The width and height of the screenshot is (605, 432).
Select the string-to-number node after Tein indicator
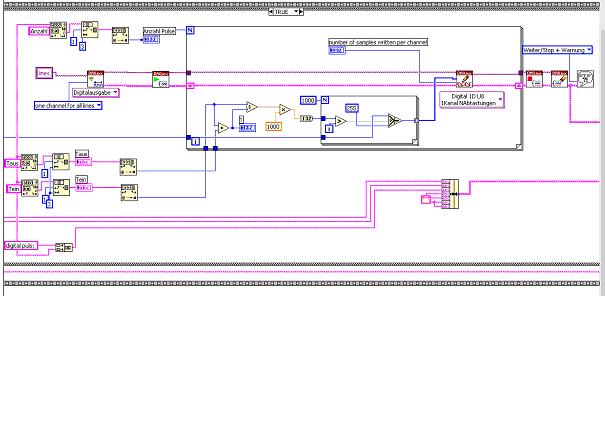click(x=129, y=192)
